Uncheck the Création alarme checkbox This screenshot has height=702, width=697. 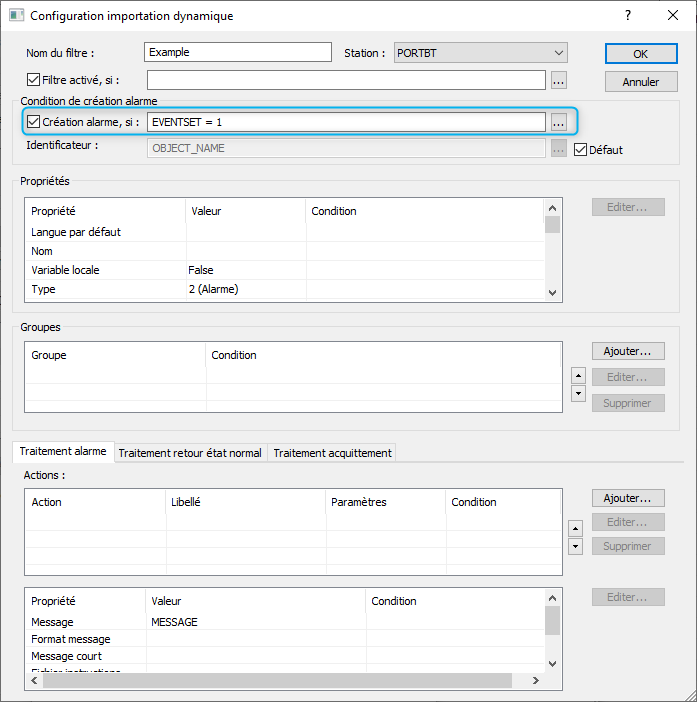click(x=34, y=122)
